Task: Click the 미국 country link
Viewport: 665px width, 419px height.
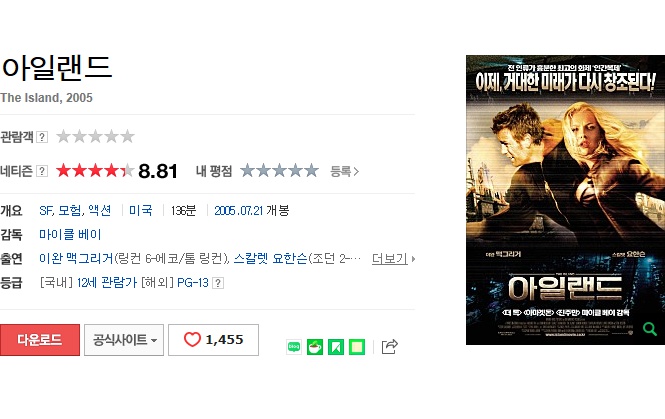Action: click(140, 210)
